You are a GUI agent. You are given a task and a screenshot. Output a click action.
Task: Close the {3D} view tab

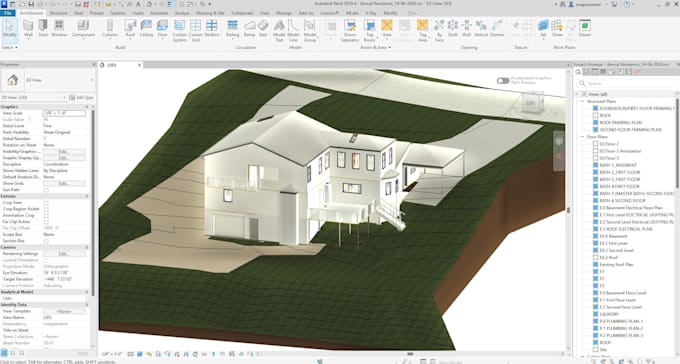139,65
